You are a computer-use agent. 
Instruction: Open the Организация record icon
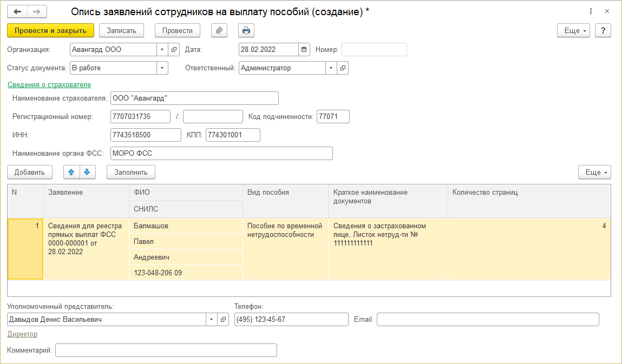click(174, 50)
